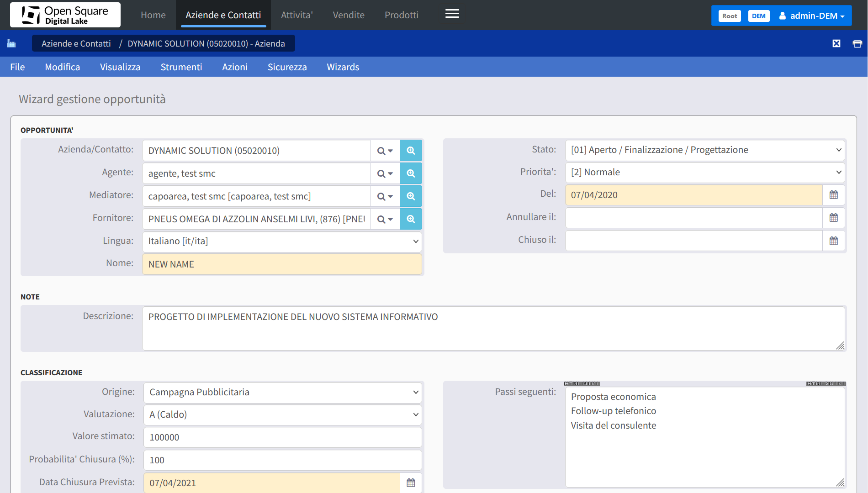The height and width of the screenshot is (493, 868).
Task: Expand the Priorita' dropdown
Action: 705,173
